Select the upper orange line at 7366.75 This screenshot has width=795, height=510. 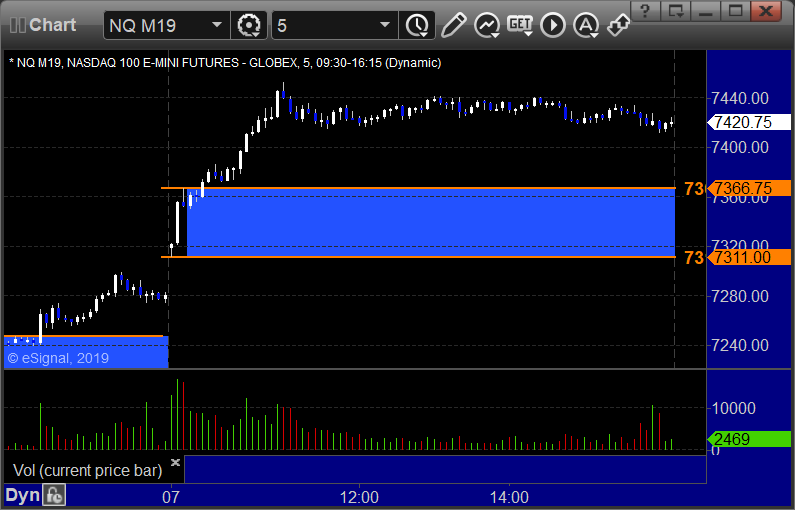click(x=418, y=188)
